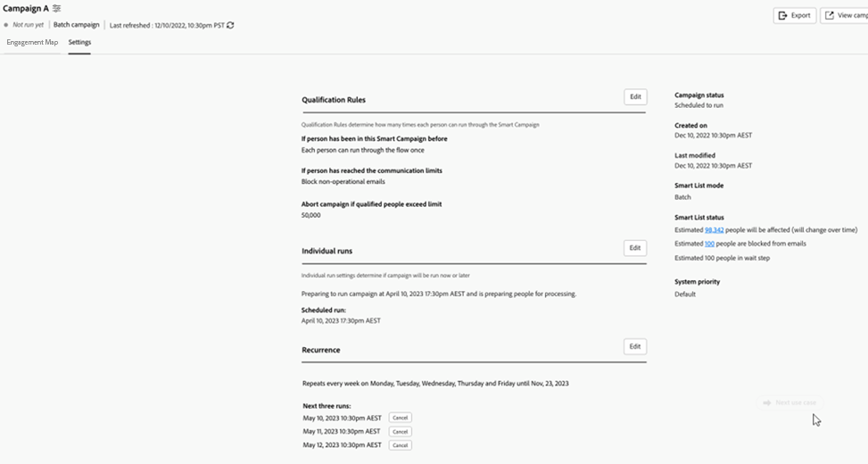Viewport: 868px width, 464px height.
Task: Cancel the May 10, 2023 run
Action: 400,418
